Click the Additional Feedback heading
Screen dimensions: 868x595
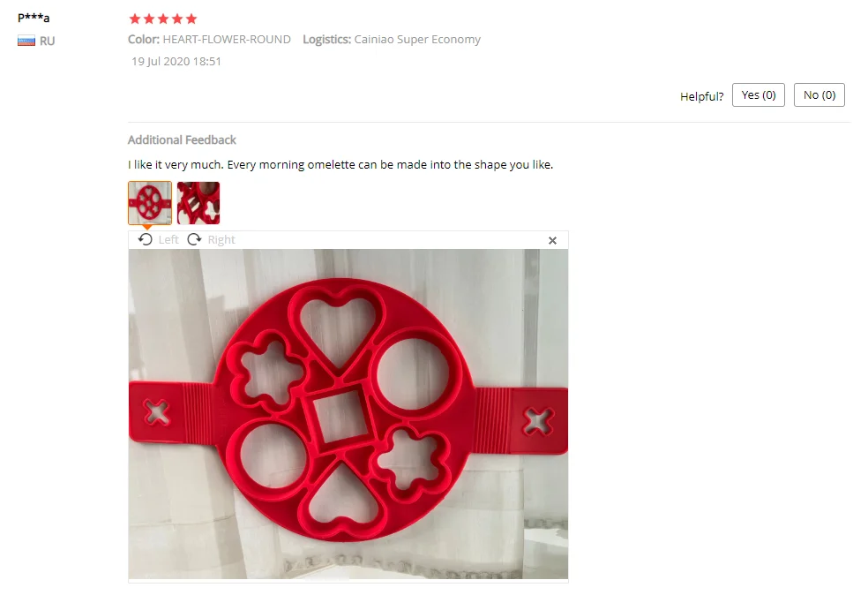tap(182, 139)
